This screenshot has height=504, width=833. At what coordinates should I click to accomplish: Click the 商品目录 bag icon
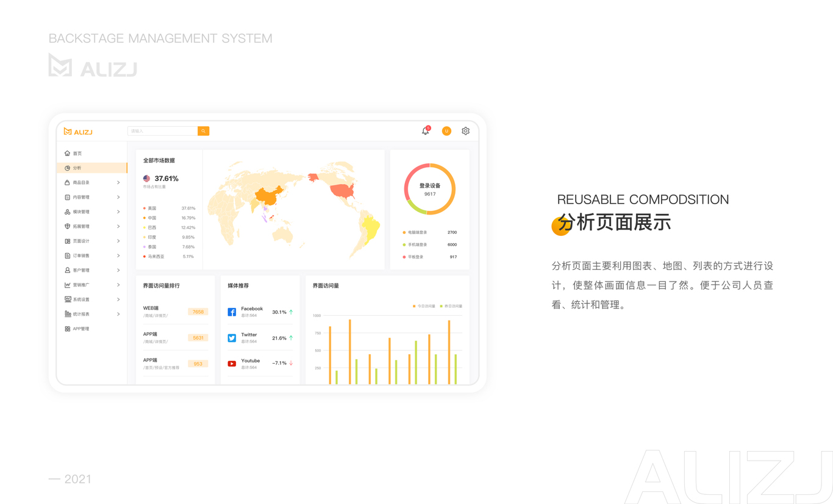point(67,182)
